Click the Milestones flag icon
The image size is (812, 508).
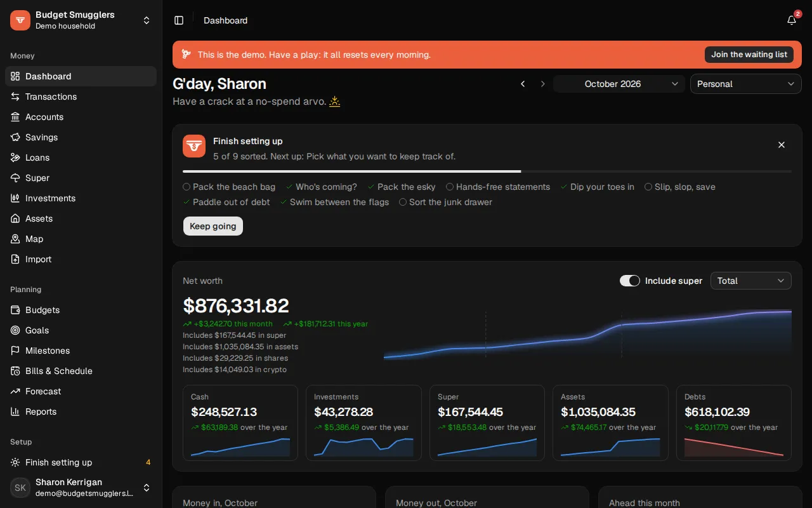pos(16,351)
